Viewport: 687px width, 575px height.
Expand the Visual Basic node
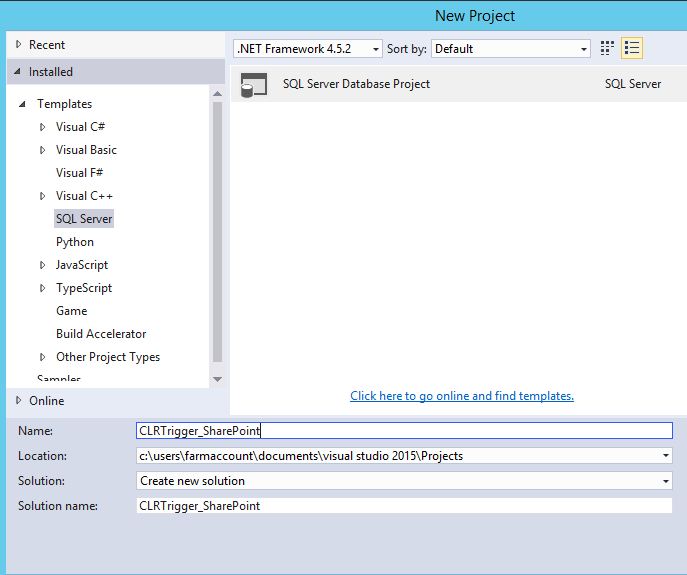[42, 150]
